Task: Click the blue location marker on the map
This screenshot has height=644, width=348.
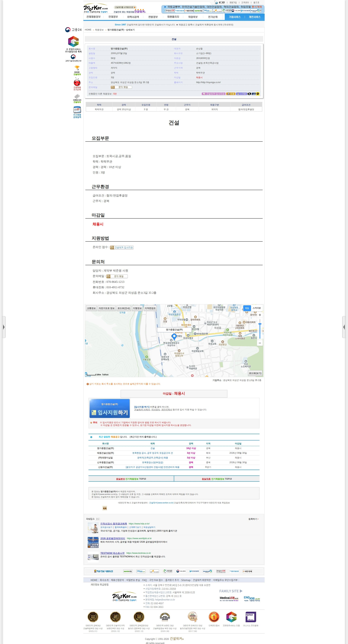Action: tap(174, 337)
